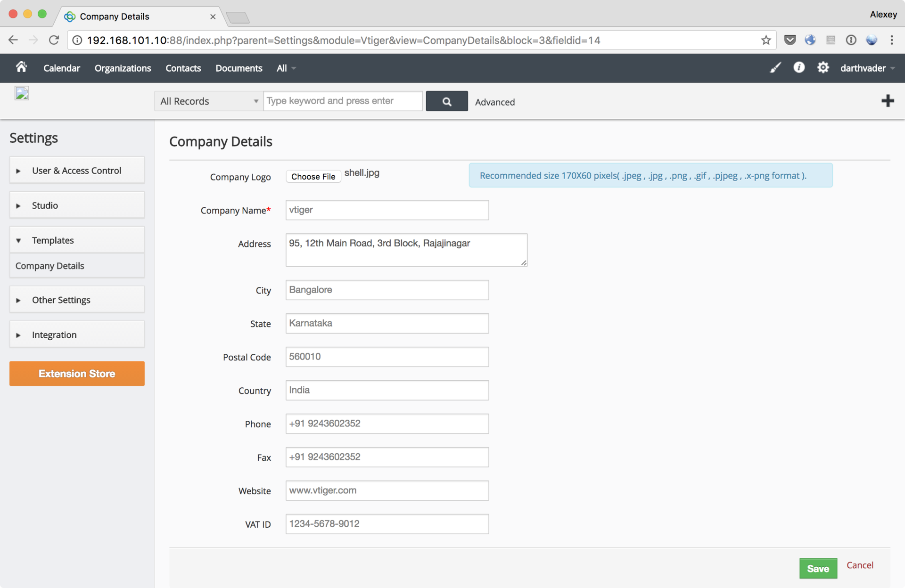
Task: Click the info circle icon in top navbar
Action: (x=799, y=68)
